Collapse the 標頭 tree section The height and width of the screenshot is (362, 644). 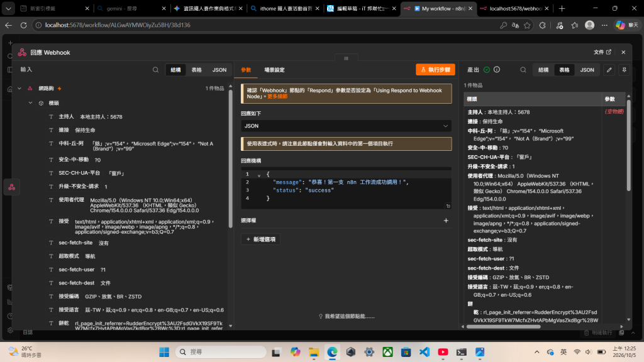(30, 103)
